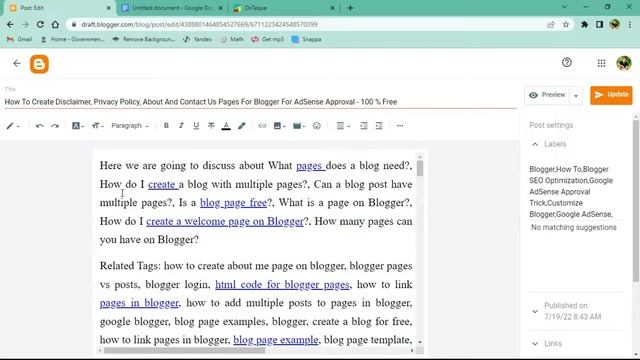Expand the Links section
640x360 pixels.
pos(535,344)
